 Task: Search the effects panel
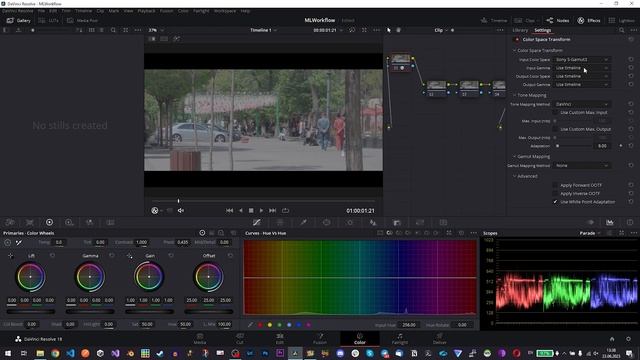[x=621, y=30]
